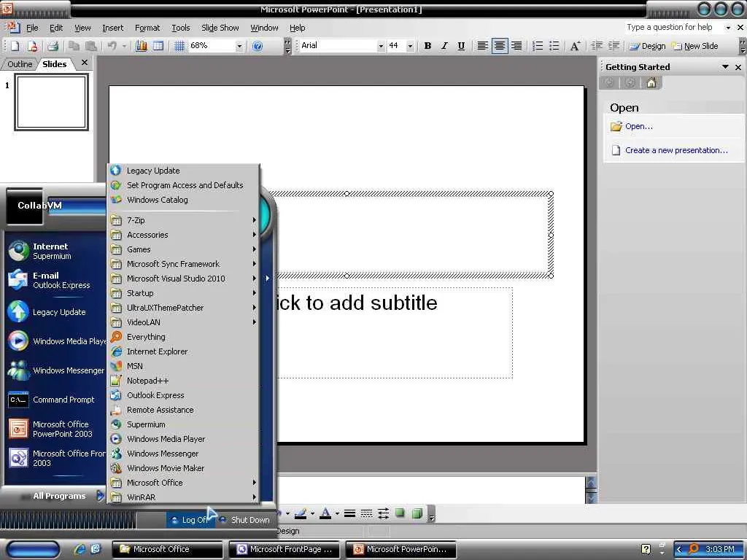Toggle Underline formatting
The image size is (747, 560).
[461, 46]
